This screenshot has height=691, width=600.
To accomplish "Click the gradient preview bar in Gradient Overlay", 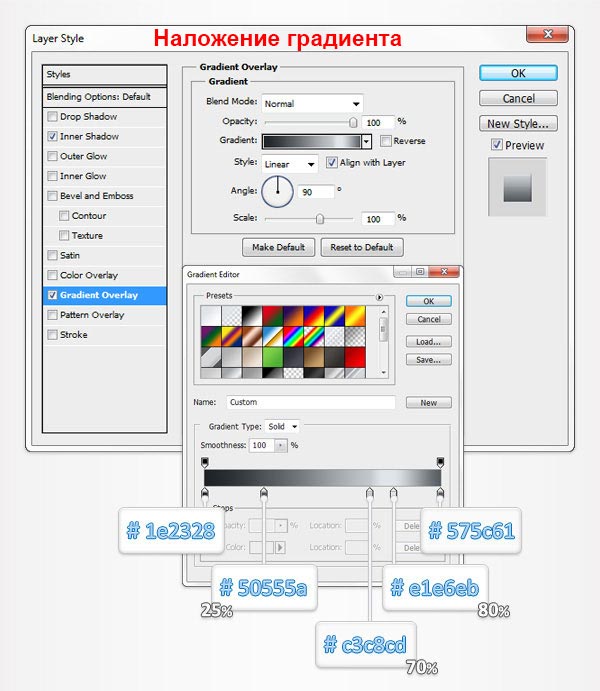I will [312, 141].
